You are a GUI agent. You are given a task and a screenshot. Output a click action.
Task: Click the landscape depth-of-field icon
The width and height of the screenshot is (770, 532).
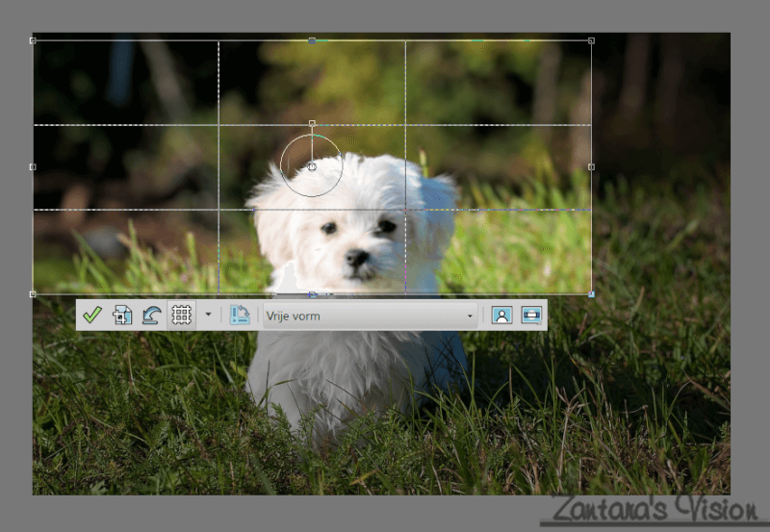(531, 316)
